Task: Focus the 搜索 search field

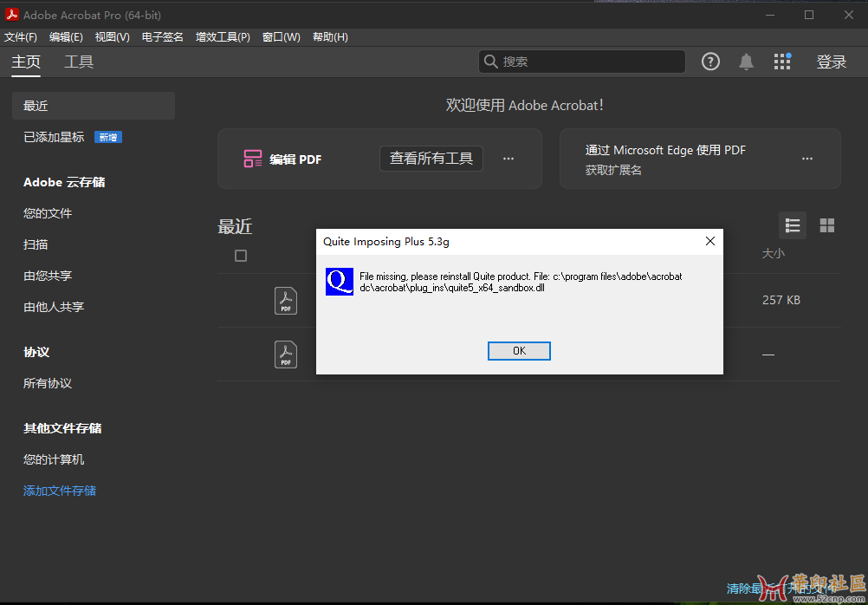Action: pyautogui.click(x=582, y=62)
